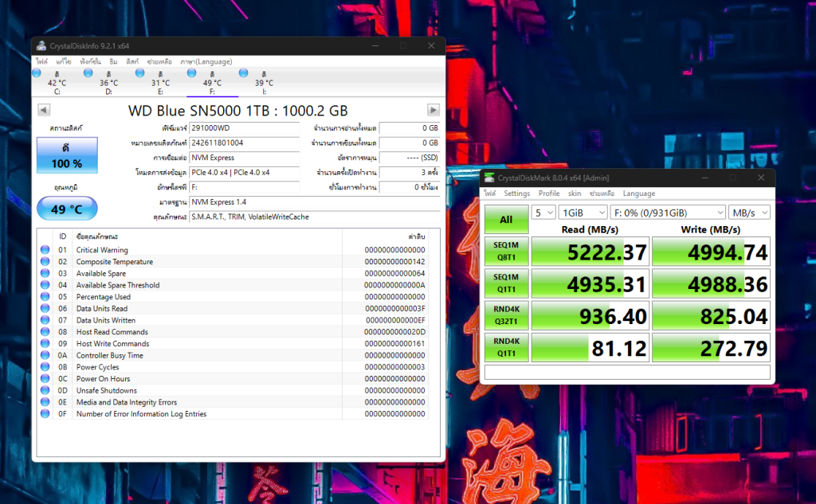Click the rotation rate field showing ---- (SSD)
The height and width of the screenshot is (504, 816).
click(x=410, y=158)
